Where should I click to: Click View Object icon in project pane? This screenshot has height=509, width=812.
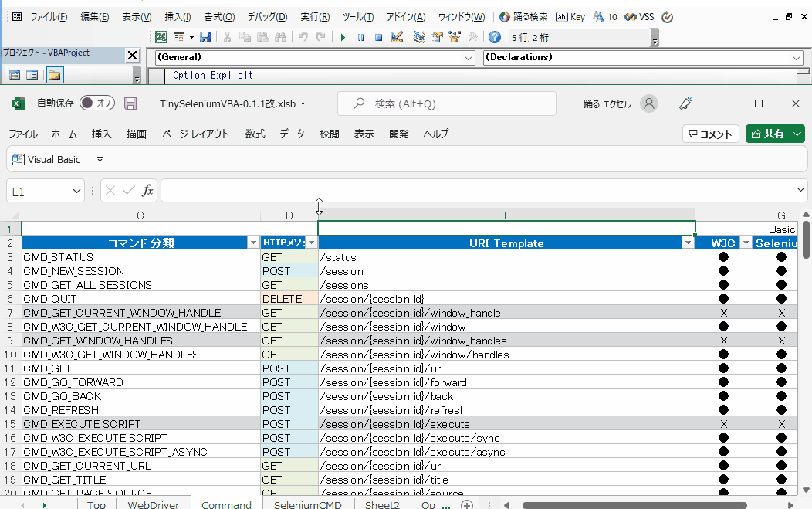[32, 75]
